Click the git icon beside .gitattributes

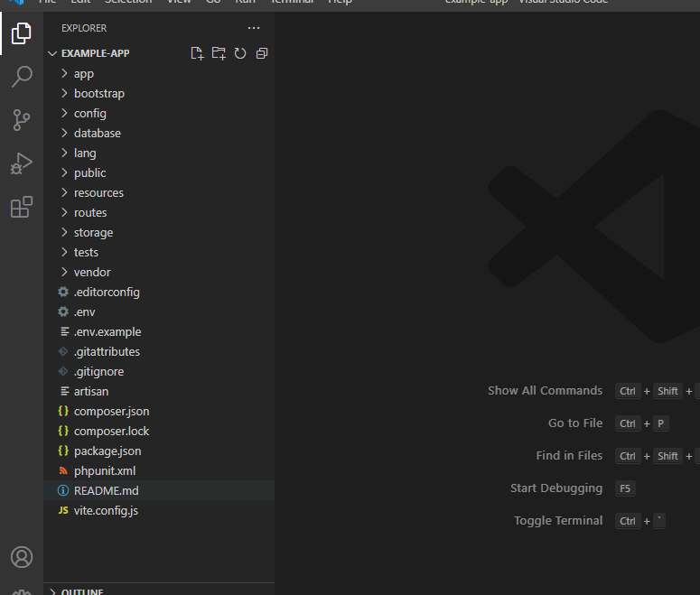(x=63, y=352)
